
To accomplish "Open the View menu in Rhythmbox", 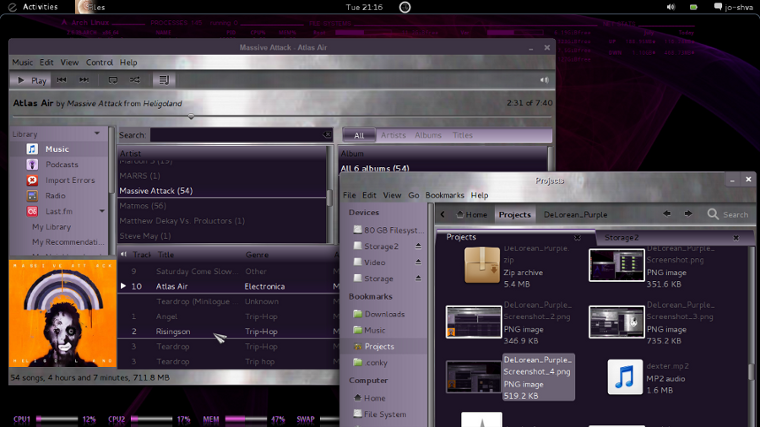I will coord(69,63).
